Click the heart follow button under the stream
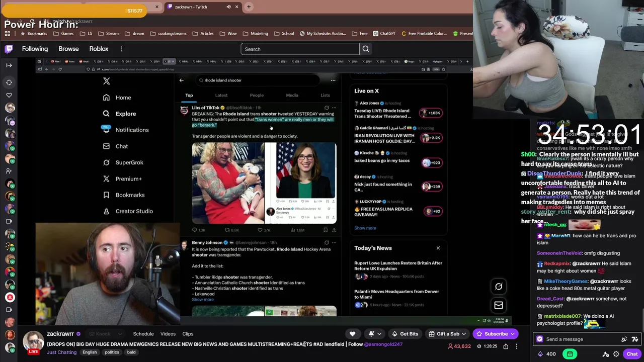This screenshot has width=644, height=362. click(x=352, y=334)
